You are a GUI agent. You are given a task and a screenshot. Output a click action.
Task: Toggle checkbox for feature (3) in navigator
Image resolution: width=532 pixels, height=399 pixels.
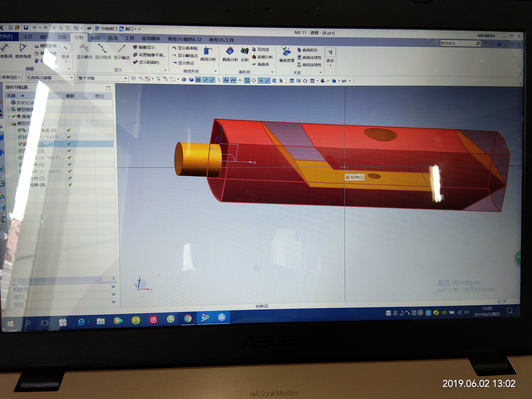(20, 151)
